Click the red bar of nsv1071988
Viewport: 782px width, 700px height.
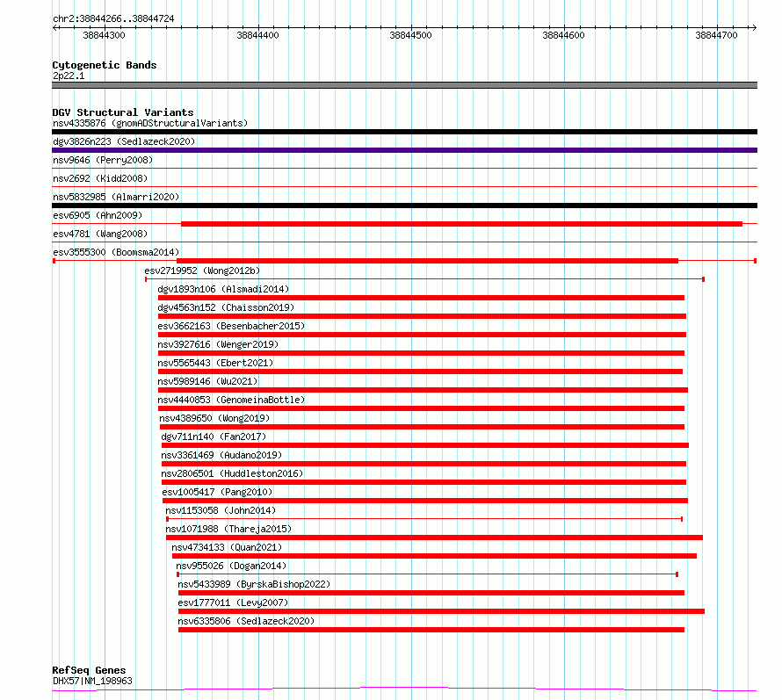[434, 538]
